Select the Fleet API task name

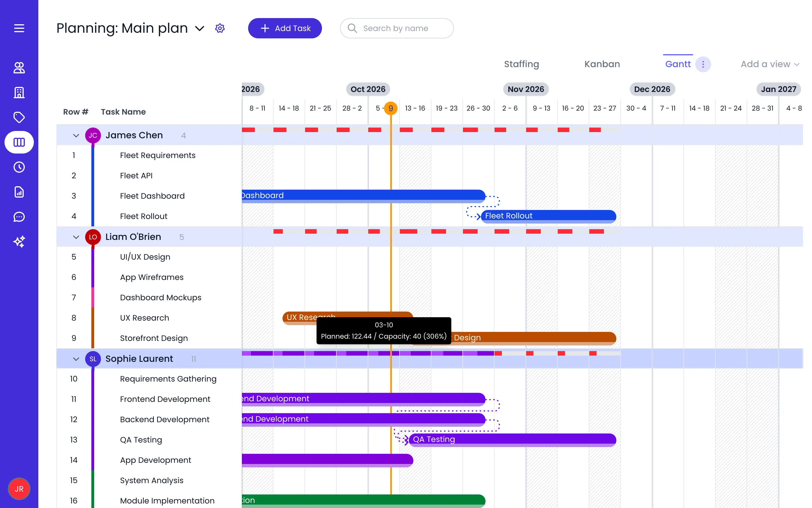tap(136, 176)
